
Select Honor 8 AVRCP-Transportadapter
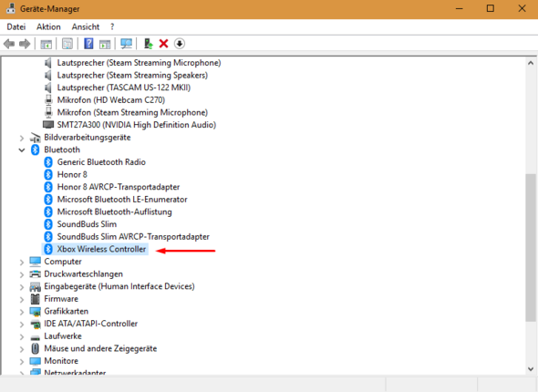pos(119,187)
